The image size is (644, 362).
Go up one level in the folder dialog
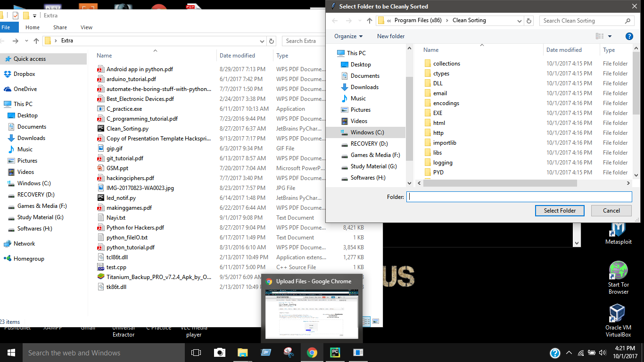pyautogui.click(x=370, y=21)
